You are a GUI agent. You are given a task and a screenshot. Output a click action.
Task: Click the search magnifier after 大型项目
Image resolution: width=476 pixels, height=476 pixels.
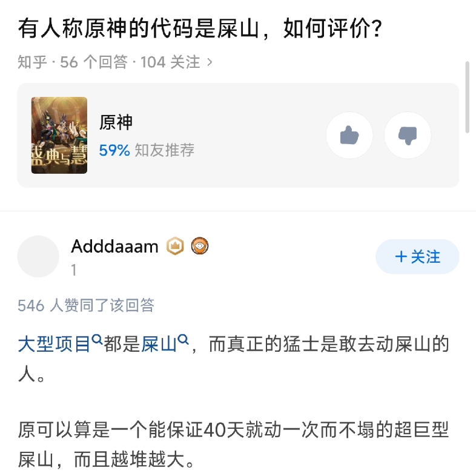(x=97, y=340)
